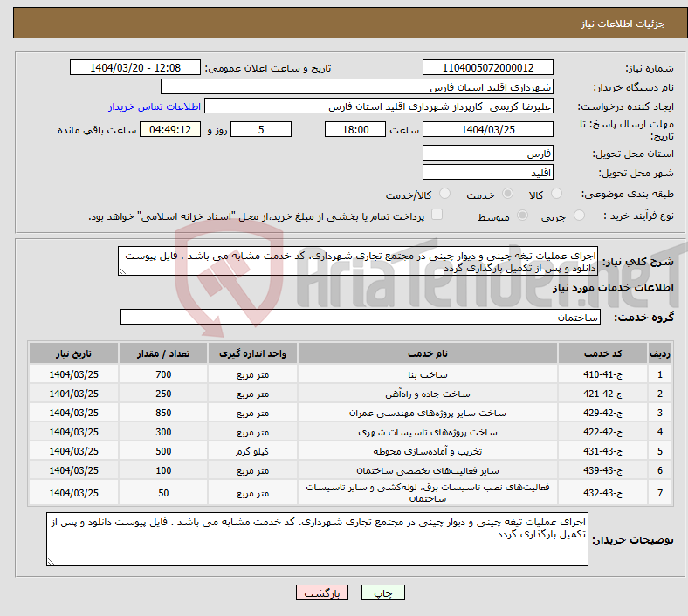The width and height of the screenshot is (688, 616).
Task: Click the quantity value 100
Action: [x=163, y=470]
